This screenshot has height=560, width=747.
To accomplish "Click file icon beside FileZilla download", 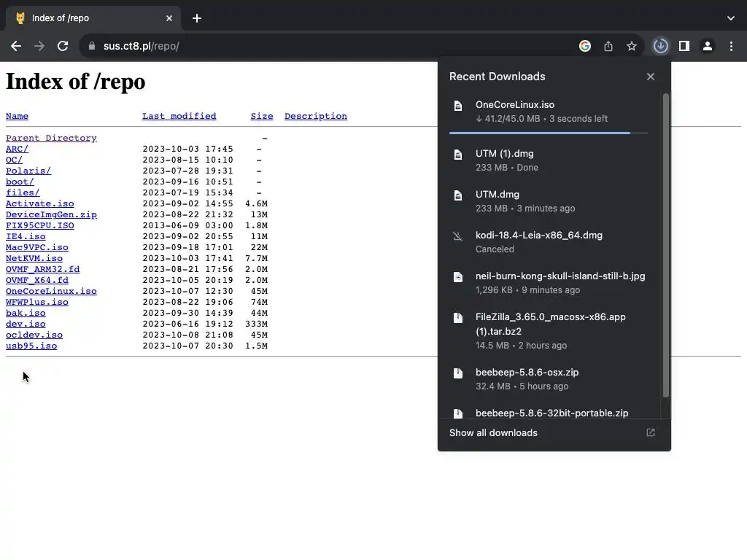I will (x=458, y=318).
